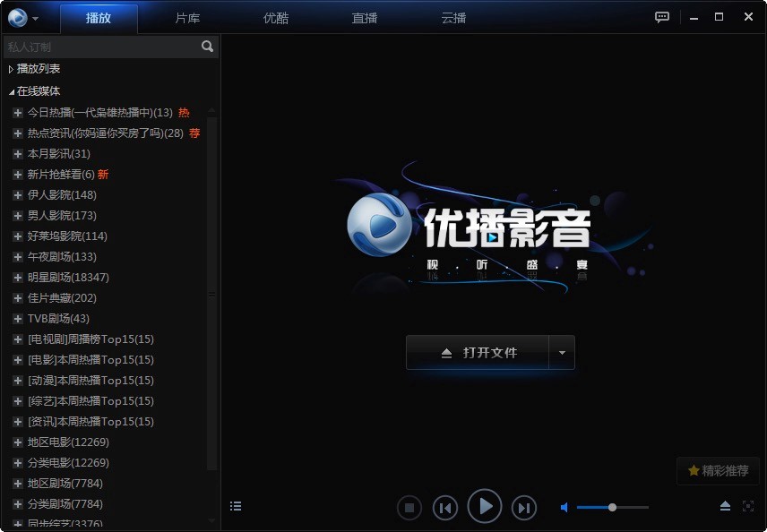Screen dimensions: 767x532
Task: Select 好莱坞影院(114) list text
Action: pyautogui.click(x=67, y=236)
